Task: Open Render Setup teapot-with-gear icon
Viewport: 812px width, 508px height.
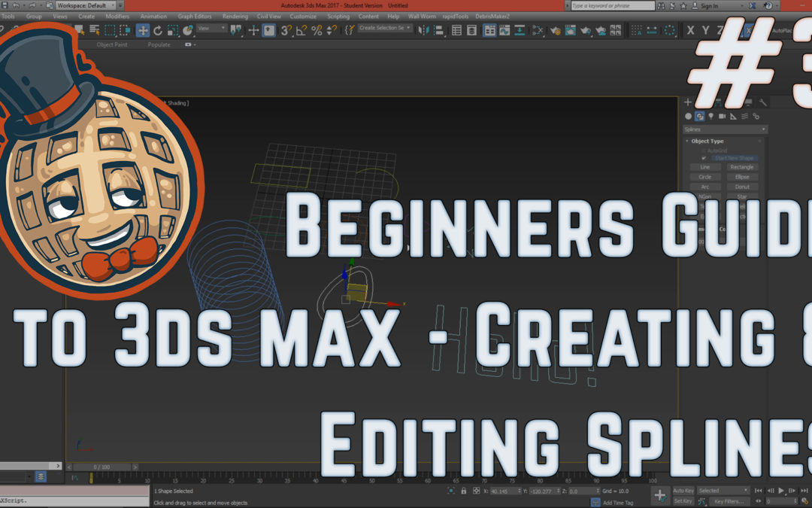Action: click(556, 31)
